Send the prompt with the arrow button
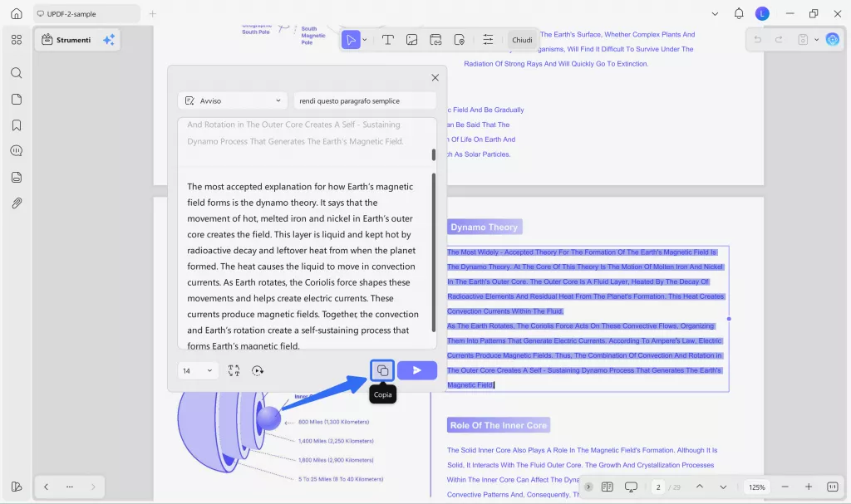This screenshot has width=851, height=504. tap(417, 370)
